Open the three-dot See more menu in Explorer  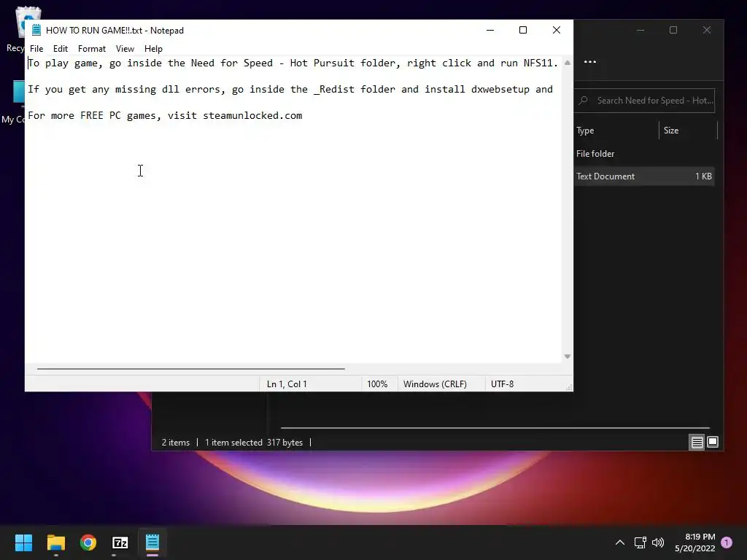589,62
